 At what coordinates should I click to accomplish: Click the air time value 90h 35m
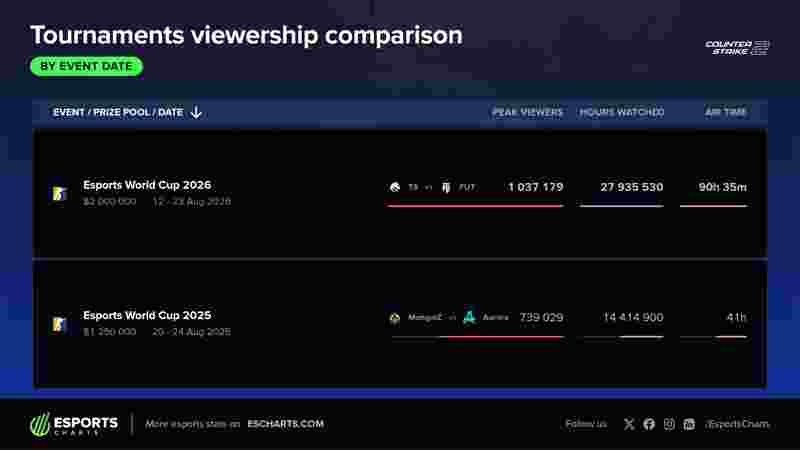722,187
